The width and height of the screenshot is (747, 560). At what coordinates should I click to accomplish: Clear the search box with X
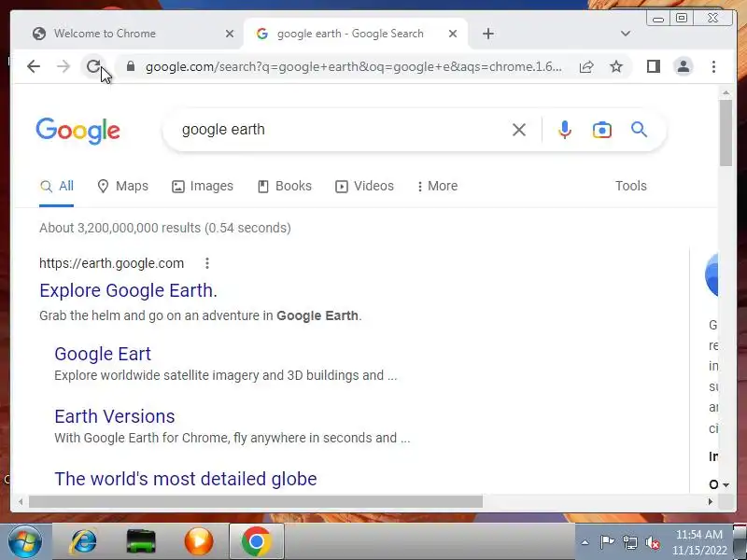point(519,130)
